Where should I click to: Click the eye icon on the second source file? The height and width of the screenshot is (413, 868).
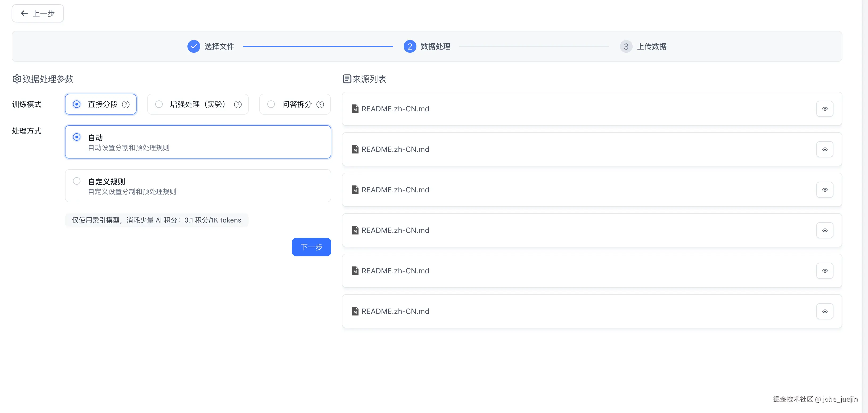pos(825,149)
